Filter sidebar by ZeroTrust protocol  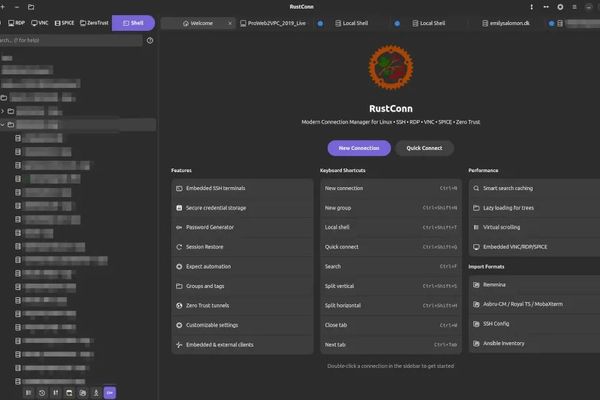coord(94,23)
